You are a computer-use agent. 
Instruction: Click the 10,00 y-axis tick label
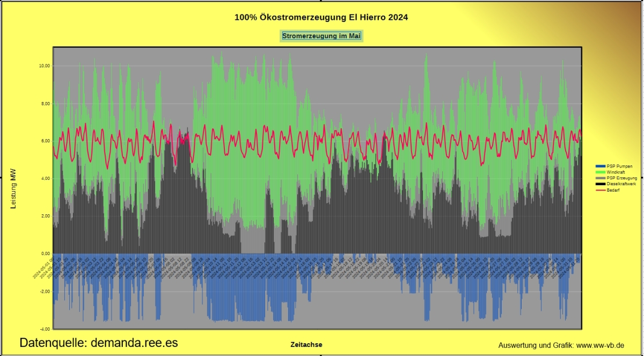click(x=44, y=66)
